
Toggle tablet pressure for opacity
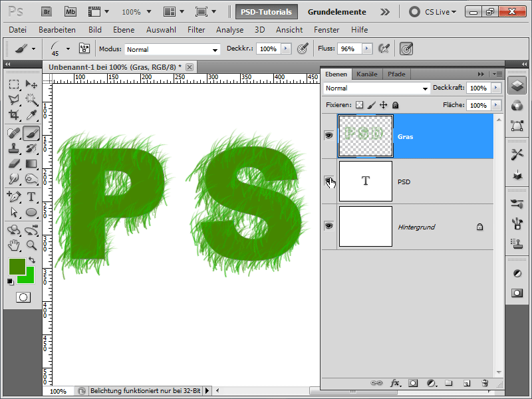[x=303, y=49]
